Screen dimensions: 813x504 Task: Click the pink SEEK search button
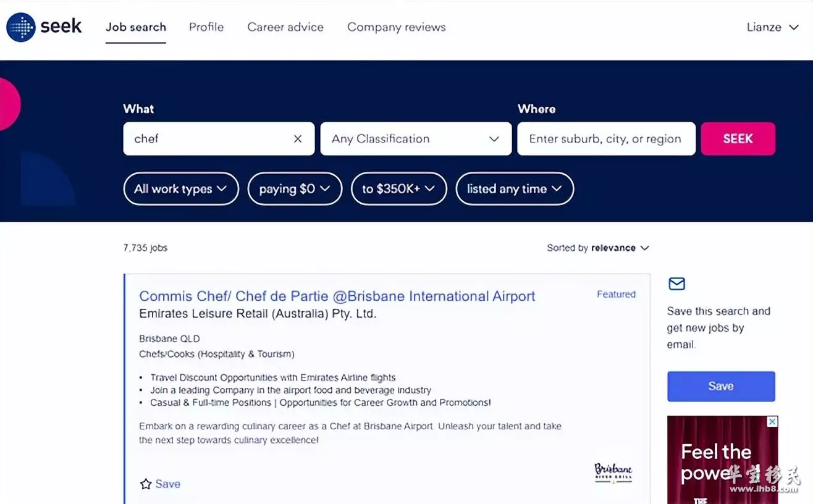(x=738, y=138)
